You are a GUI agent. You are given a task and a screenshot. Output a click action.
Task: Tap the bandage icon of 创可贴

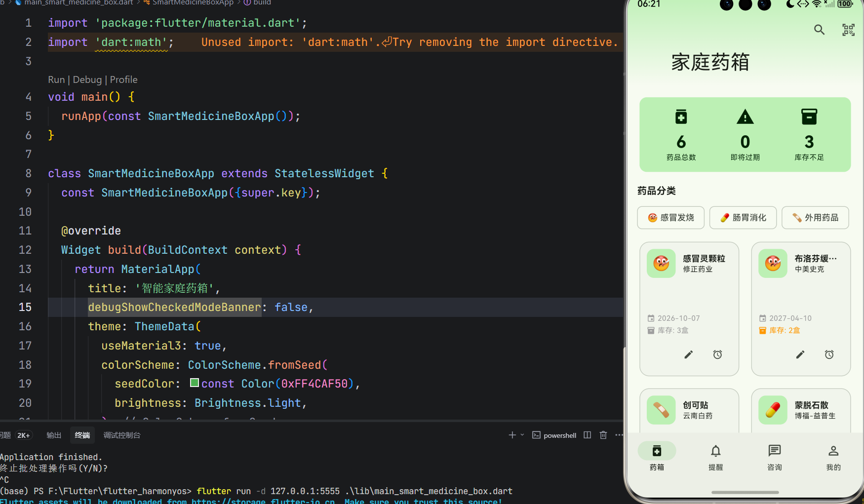click(x=661, y=410)
